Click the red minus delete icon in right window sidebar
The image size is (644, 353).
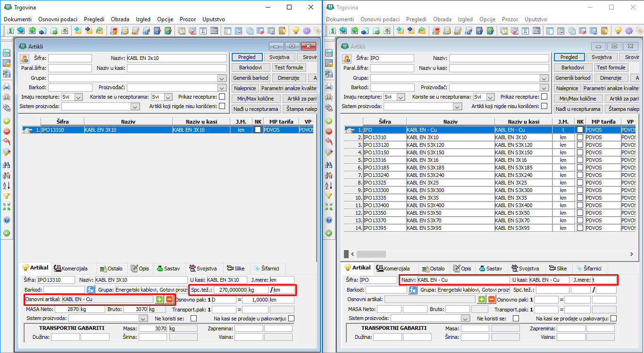[x=329, y=131]
